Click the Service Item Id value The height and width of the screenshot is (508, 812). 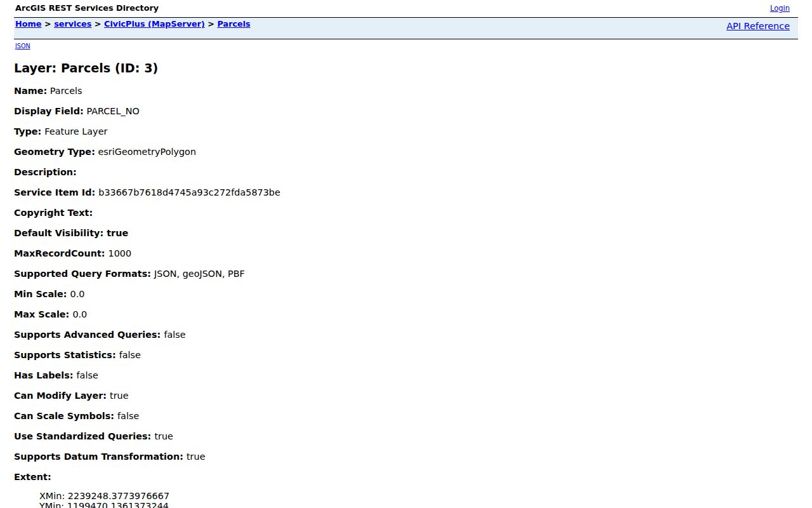click(x=189, y=192)
